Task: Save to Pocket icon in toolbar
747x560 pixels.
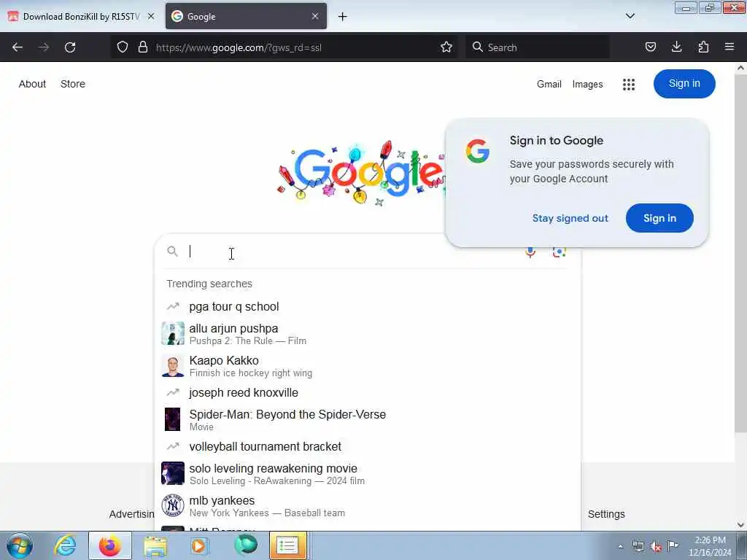Action: point(651,47)
